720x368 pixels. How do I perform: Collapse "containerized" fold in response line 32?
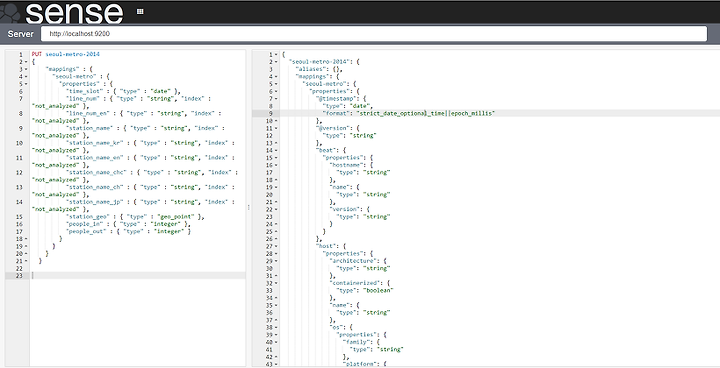(276, 283)
